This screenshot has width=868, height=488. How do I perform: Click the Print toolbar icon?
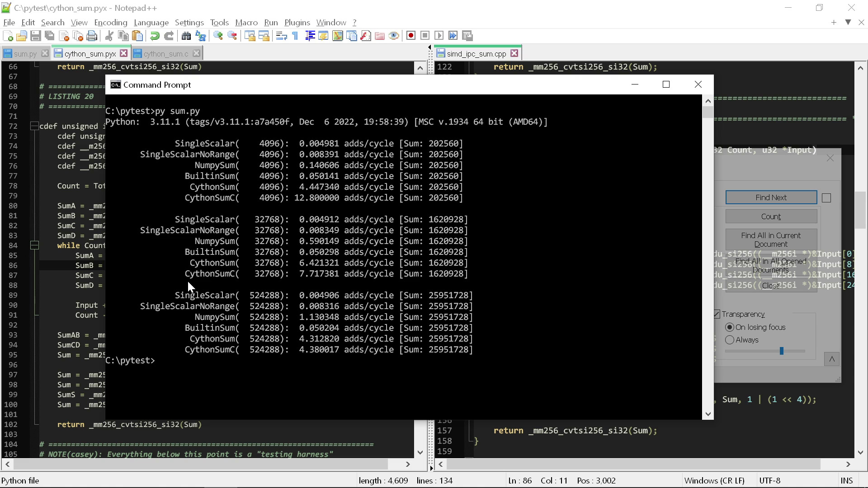pyautogui.click(x=92, y=36)
